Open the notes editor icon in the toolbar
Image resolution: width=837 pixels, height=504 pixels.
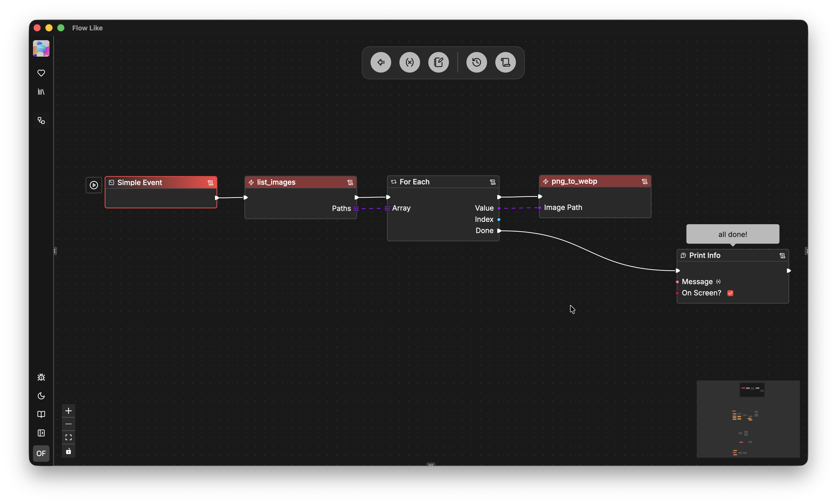point(439,62)
